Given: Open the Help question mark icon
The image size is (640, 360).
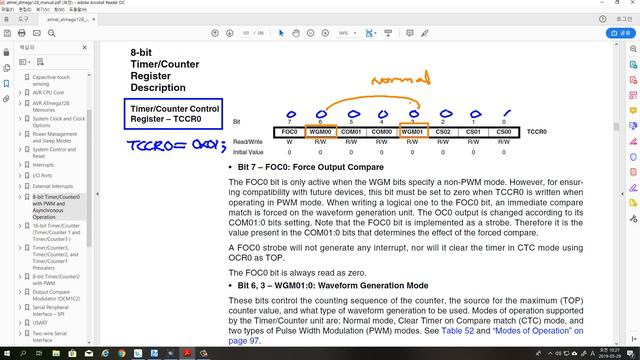Looking at the screenshot, I should pyautogui.click(x=602, y=19).
